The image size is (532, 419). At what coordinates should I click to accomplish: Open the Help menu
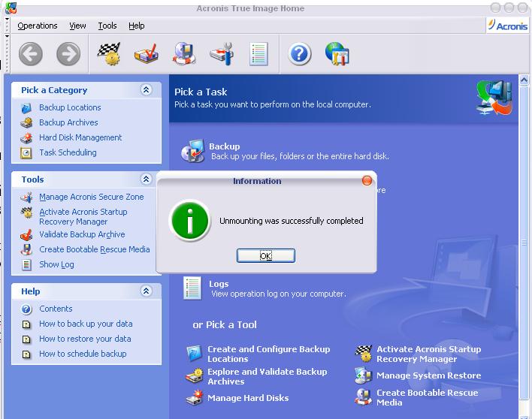(137, 26)
